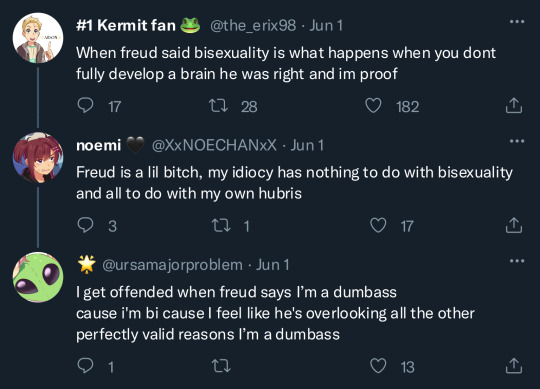This screenshot has height=389, width=540.
Task: Retweet noemi's tweet about Freud
Action: click(221, 225)
